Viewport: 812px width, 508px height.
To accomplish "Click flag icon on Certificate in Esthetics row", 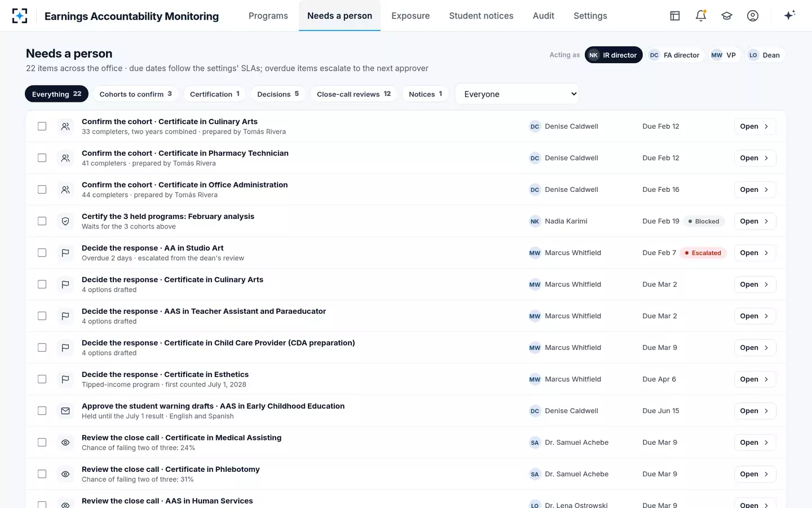I will click(x=65, y=379).
